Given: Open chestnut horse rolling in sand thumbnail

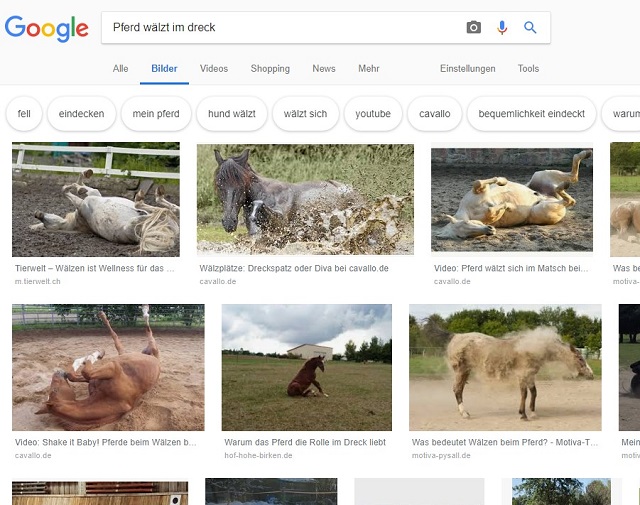Looking at the screenshot, I should coord(108,367).
